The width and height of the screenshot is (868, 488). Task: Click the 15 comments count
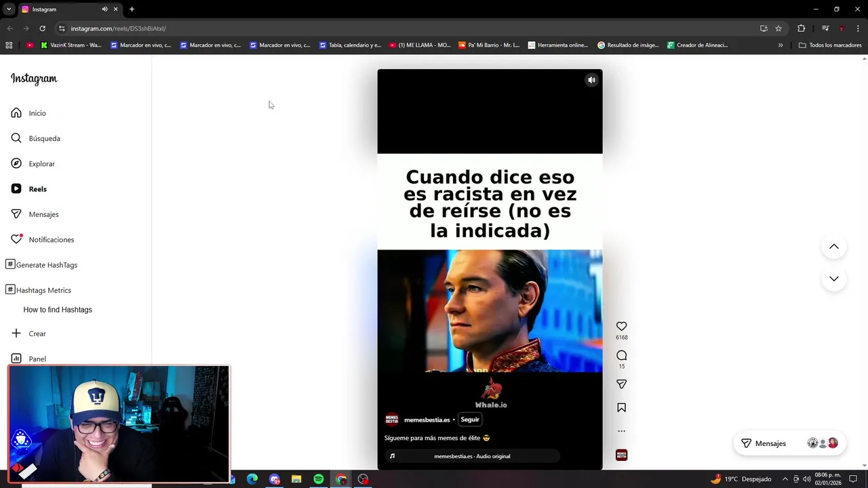[x=621, y=367]
